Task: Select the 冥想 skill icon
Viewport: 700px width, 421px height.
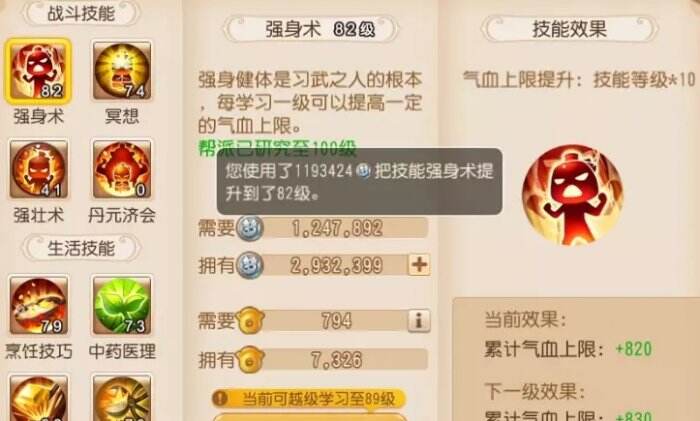Action: pos(122,71)
